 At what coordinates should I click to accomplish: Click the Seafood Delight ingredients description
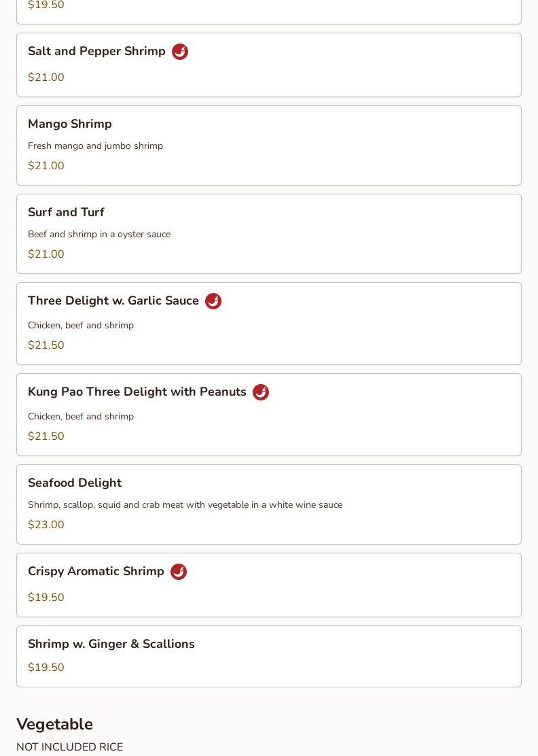coord(185,505)
